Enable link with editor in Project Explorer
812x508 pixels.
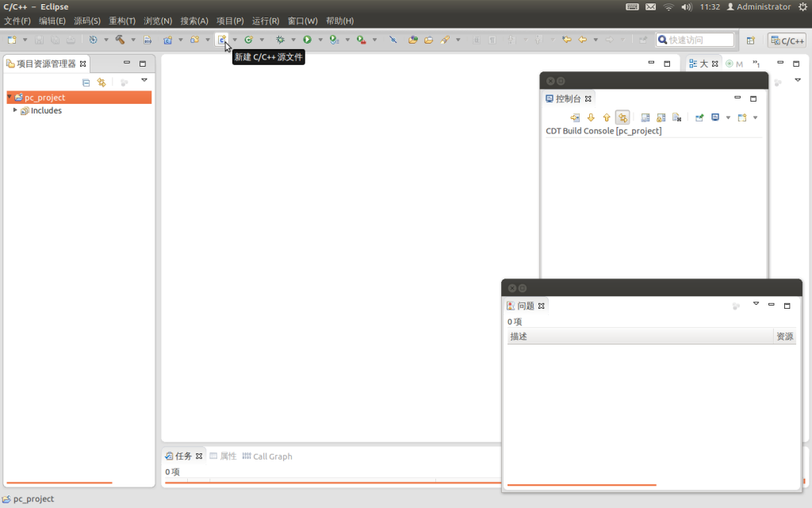click(101, 82)
